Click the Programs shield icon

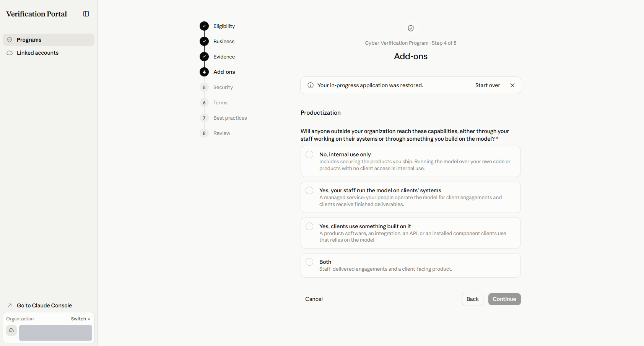click(10, 40)
